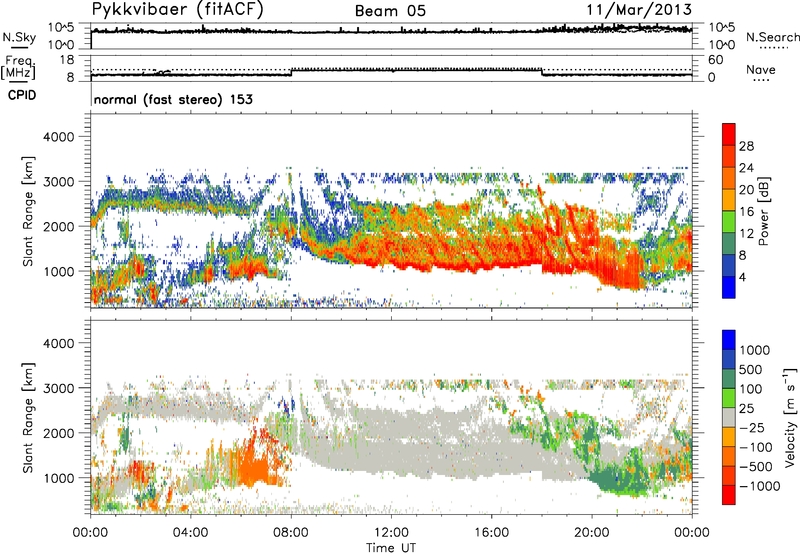Click the sky noise line plot panel
800x554 pixels.
(x=391, y=36)
